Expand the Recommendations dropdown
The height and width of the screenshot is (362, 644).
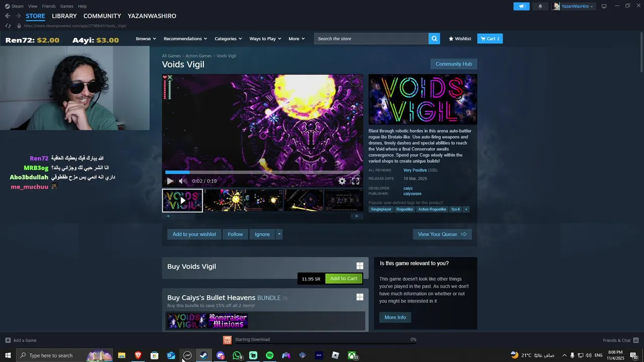tap(186, 39)
